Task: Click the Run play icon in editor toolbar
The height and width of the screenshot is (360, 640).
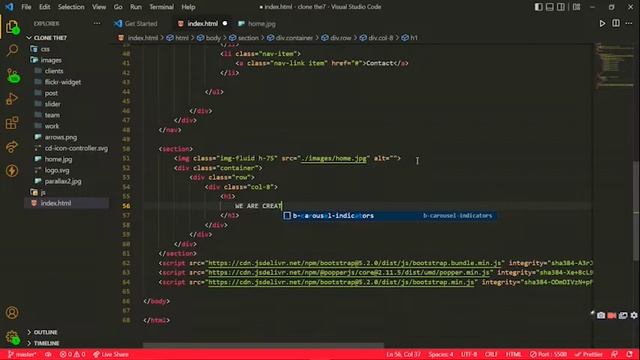Action: click(602, 24)
